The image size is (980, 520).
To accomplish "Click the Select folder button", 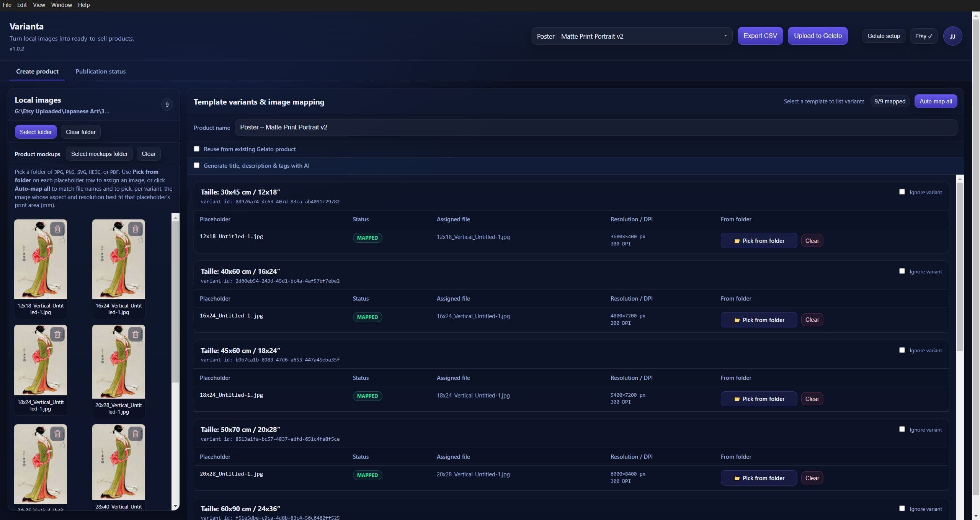I will click(36, 132).
